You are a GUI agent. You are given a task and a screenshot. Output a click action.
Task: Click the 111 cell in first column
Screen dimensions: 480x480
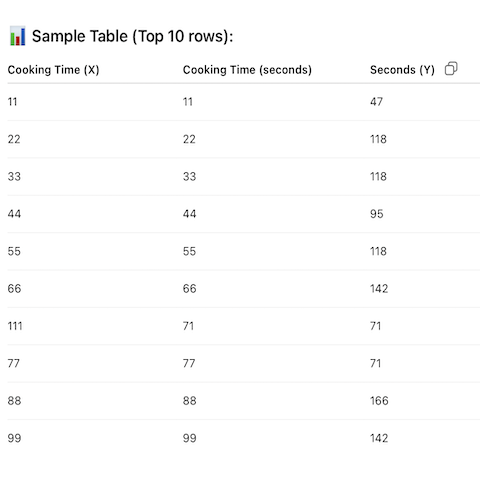click(15, 326)
